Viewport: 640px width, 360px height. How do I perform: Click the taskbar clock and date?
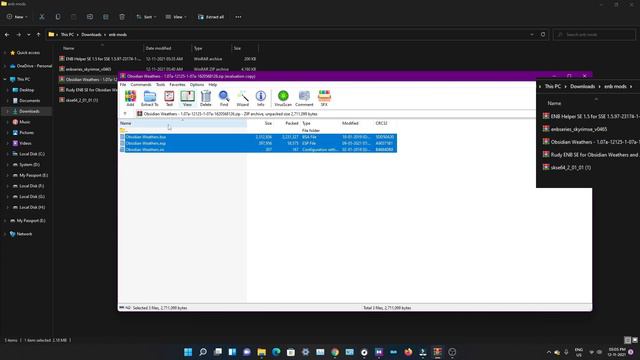coord(617,352)
